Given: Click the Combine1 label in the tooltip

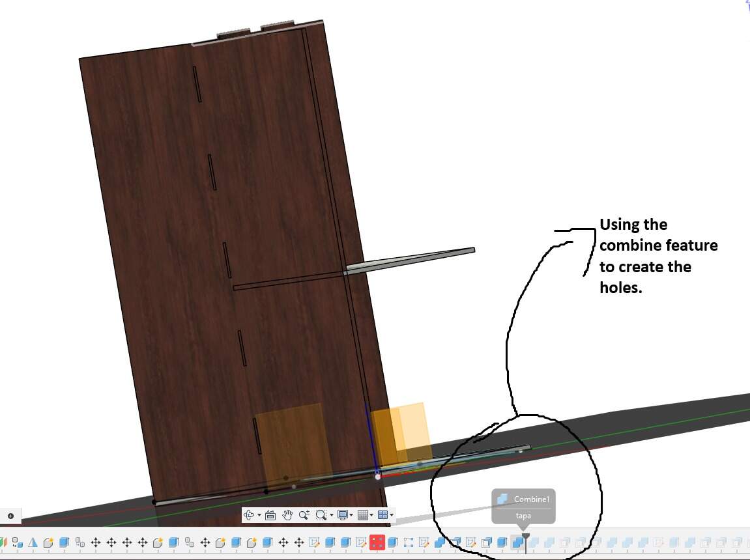Looking at the screenshot, I should (x=532, y=499).
